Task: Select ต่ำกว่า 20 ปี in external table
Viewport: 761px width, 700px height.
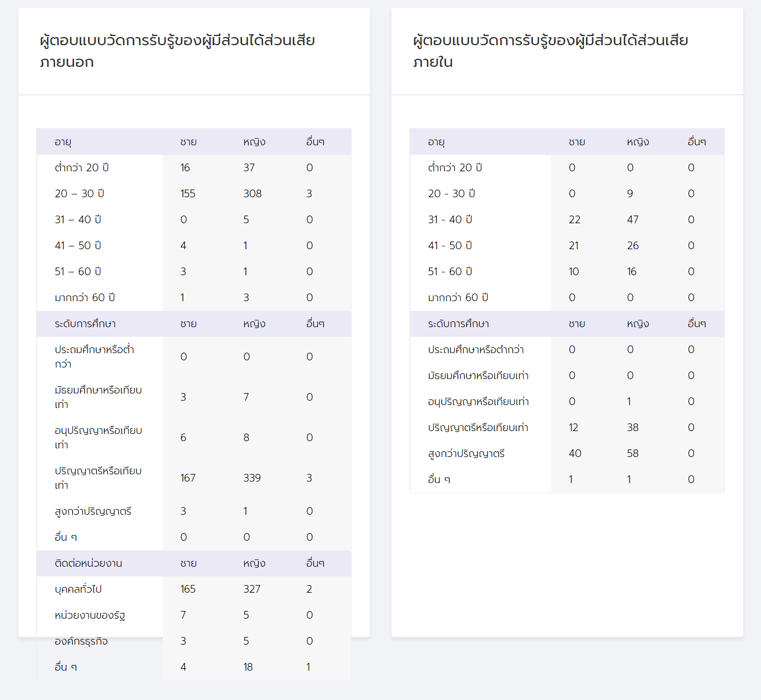Action: coord(82,168)
